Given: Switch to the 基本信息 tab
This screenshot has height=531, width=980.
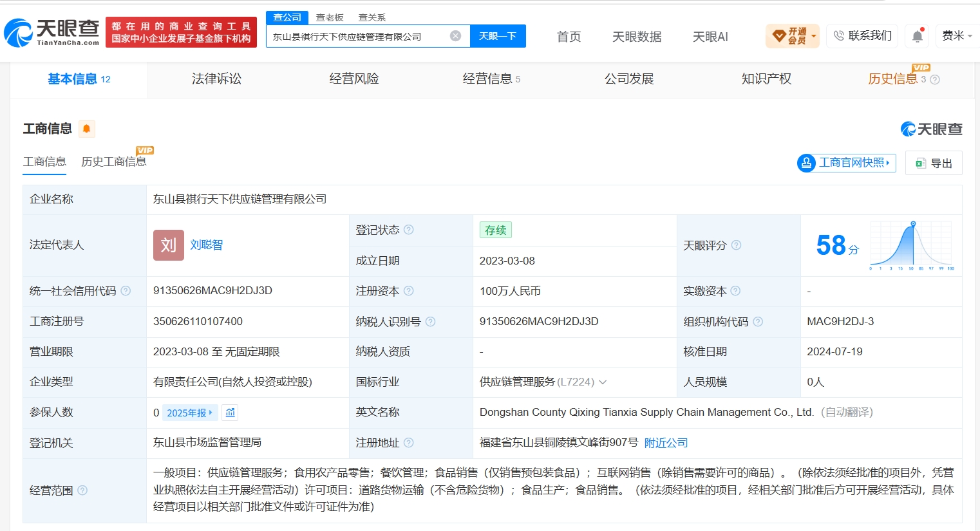Looking at the screenshot, I should point(79,79).
